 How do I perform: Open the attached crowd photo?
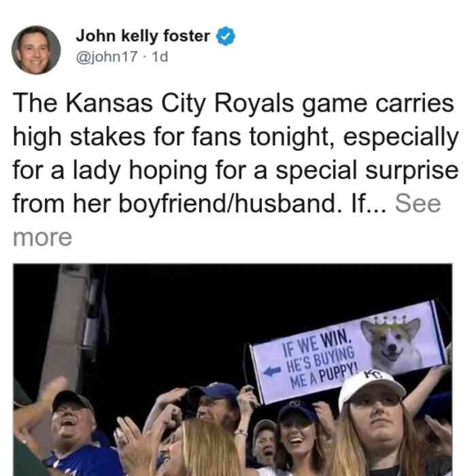coord(233,370)
